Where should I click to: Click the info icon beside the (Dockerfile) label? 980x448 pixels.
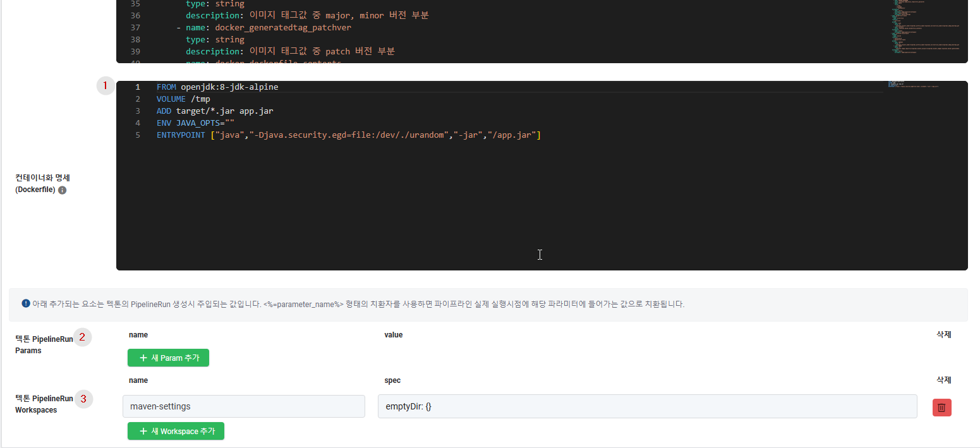[x=62, y=190]
